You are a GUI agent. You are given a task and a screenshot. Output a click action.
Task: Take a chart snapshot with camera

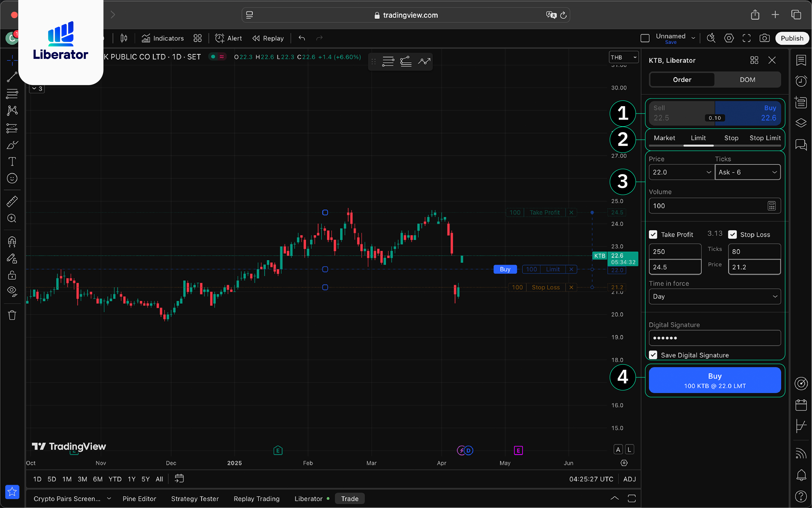coord(764,38)
